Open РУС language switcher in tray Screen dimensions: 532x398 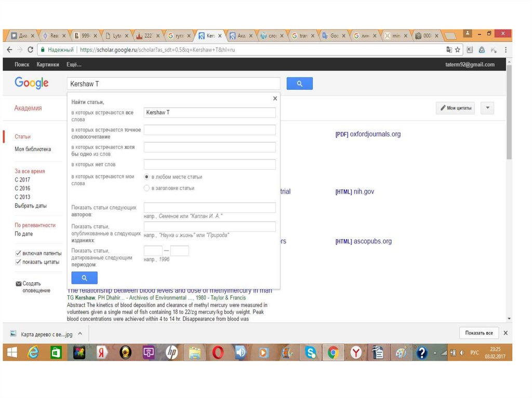tap(474, 352)
